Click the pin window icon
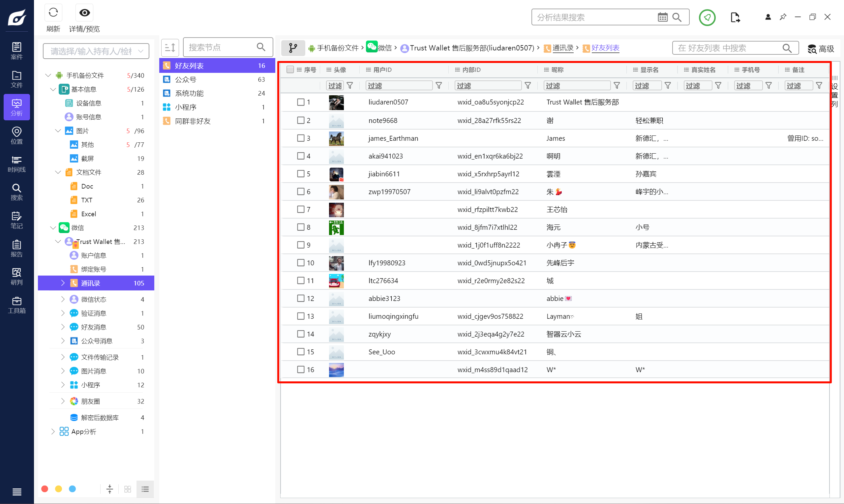Screen dimensions: 844x504 (x=783, y=16)
